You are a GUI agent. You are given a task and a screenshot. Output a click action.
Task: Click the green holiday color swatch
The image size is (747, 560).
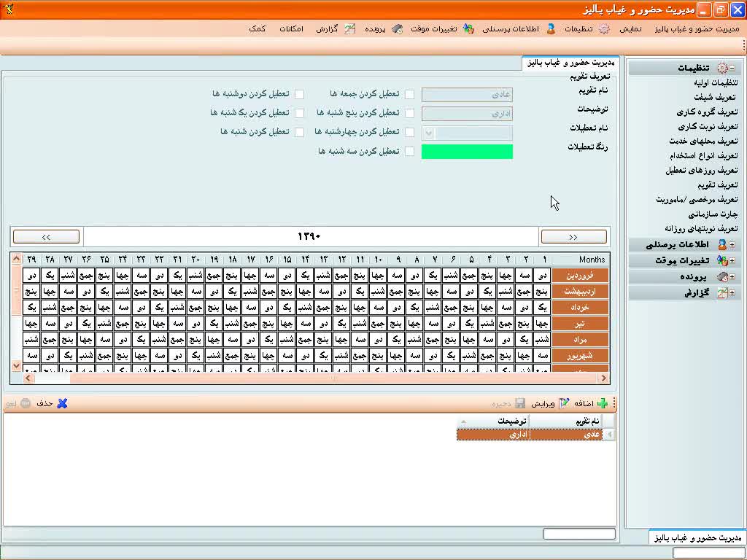click(x=467, y=152)
